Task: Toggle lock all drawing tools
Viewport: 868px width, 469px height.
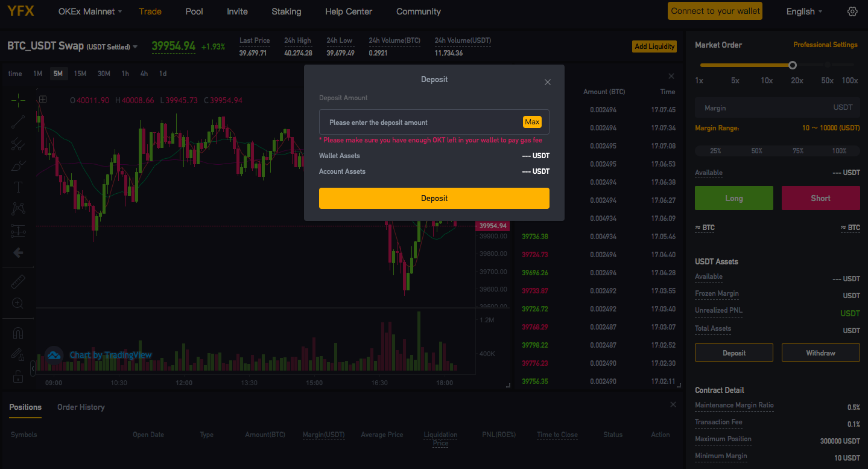Action: tap(18, 377)
